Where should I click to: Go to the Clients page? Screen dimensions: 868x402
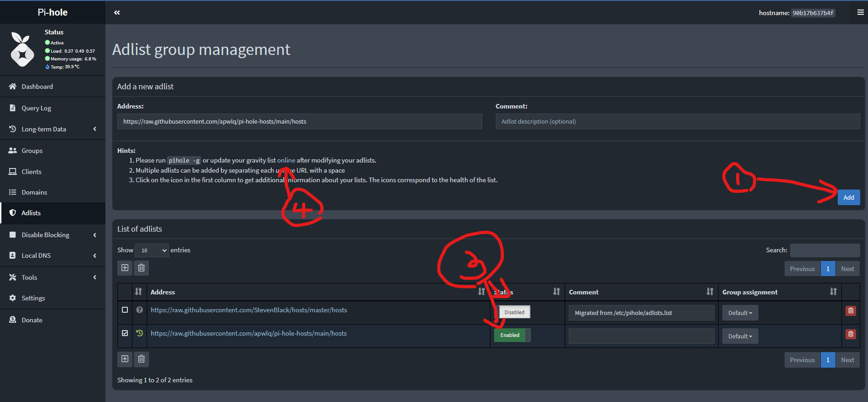[x=53, y=172]
